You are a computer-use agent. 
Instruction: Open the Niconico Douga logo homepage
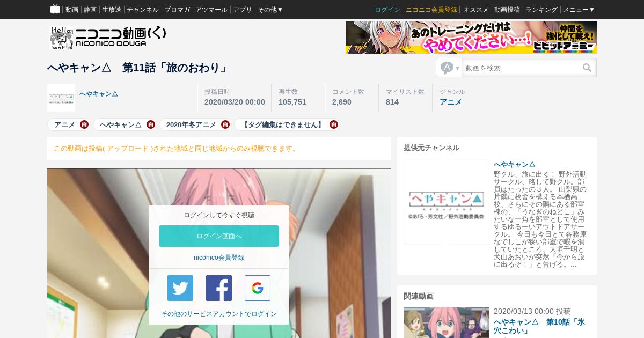click(x=108, y=38)
